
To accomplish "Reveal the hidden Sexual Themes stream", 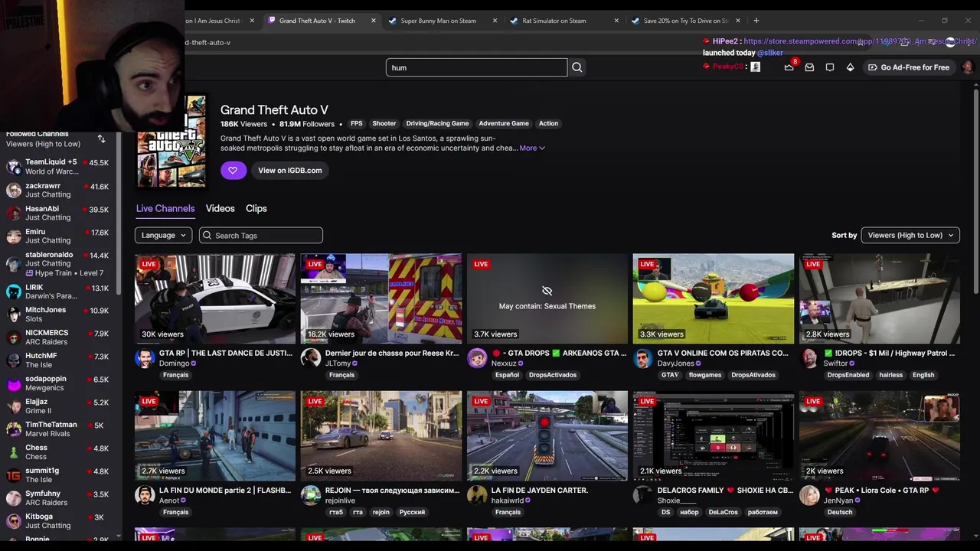I will (x=547, y=298).
